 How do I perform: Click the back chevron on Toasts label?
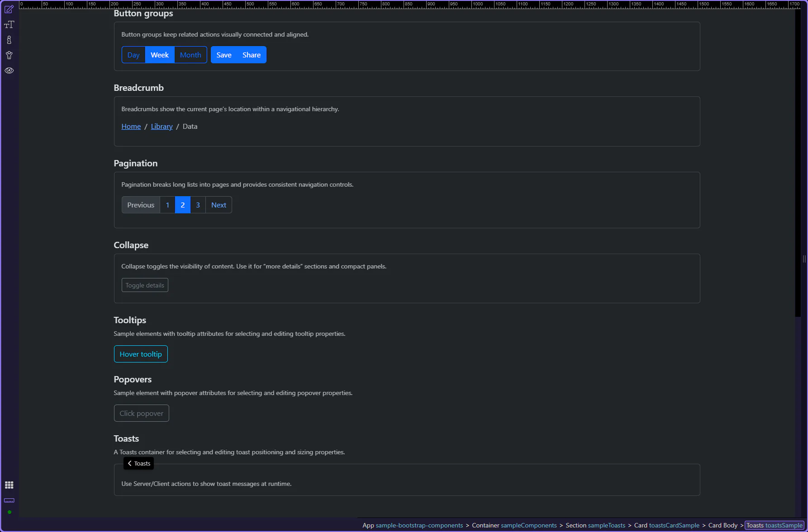click(x=130, y=463)
